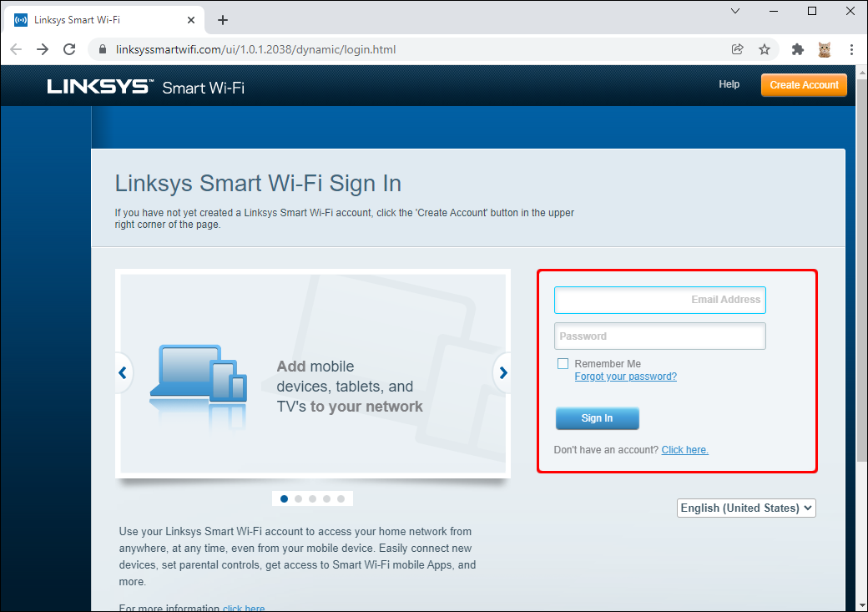Screen dimensions: 868x612
Task: Click the browser address bar URL
Action: (x=255, y=49)
